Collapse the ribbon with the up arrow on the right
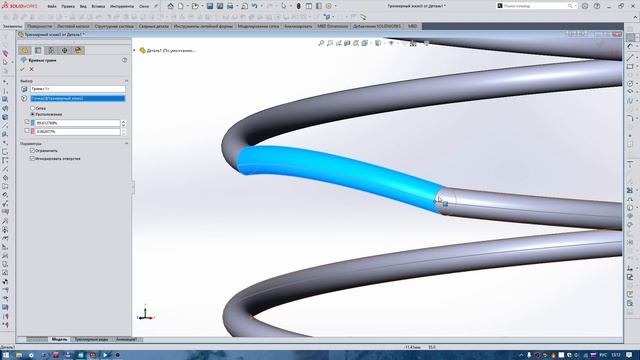 click(x=635, y=17)
